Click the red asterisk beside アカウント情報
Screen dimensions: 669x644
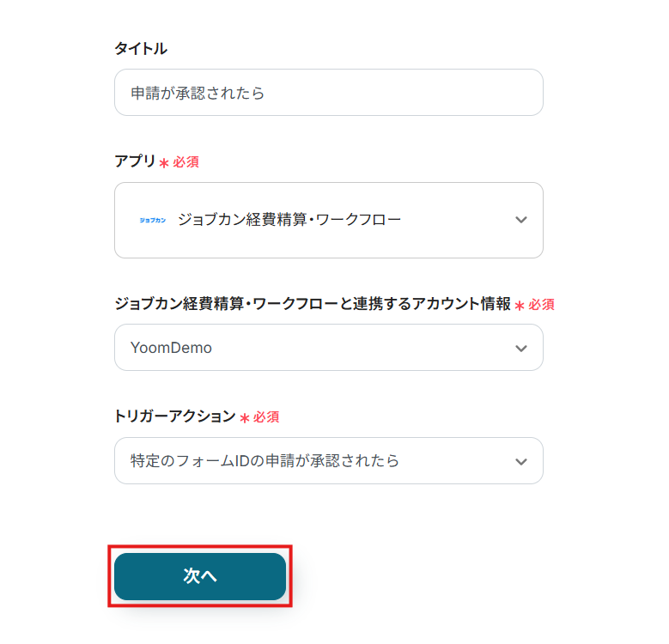pyautogui.click(x=520, y=305)
